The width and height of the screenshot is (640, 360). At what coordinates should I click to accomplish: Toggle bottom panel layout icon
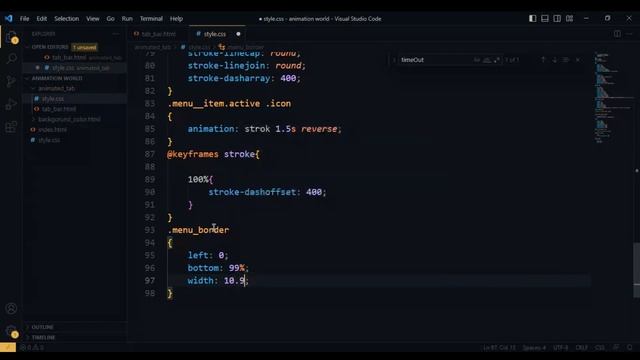coord(545,18)
